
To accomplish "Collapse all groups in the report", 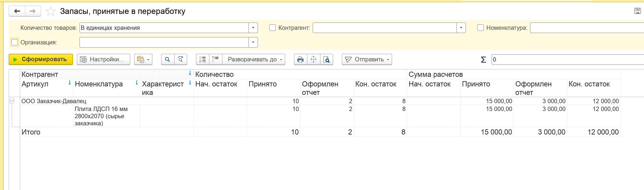I will [216, 59].
